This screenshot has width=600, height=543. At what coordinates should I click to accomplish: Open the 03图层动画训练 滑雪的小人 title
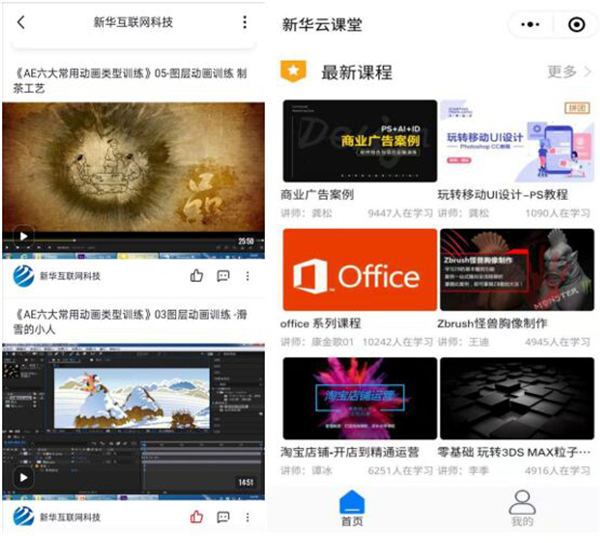point(130,322)
